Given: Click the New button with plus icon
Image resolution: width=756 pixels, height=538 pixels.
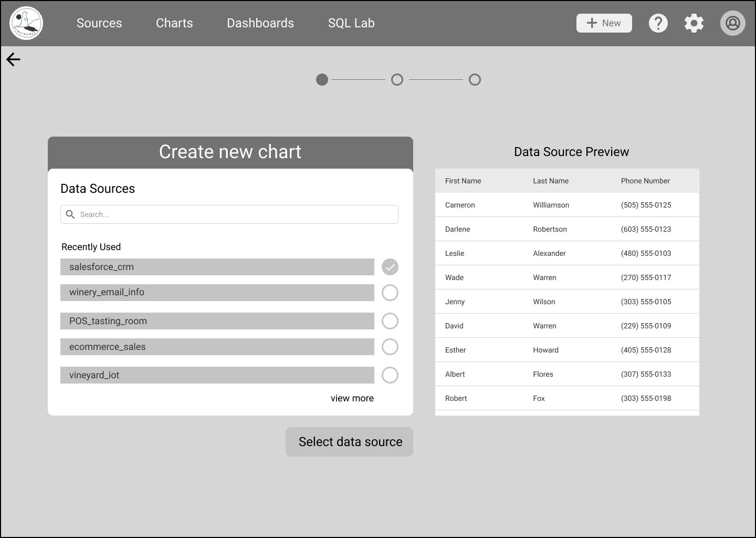Looking at the screenshot, I should (x=604, y=23).
